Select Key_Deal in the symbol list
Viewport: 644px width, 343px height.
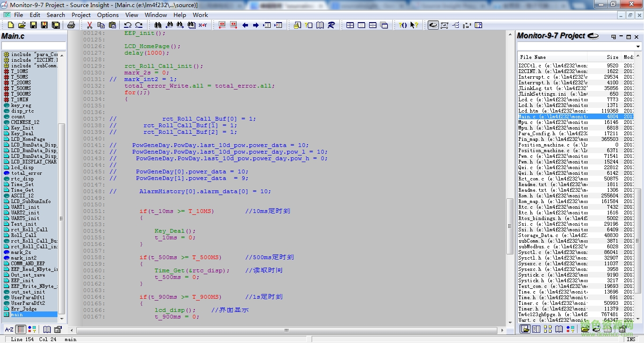pyautogui.click(x=22, y=133)
